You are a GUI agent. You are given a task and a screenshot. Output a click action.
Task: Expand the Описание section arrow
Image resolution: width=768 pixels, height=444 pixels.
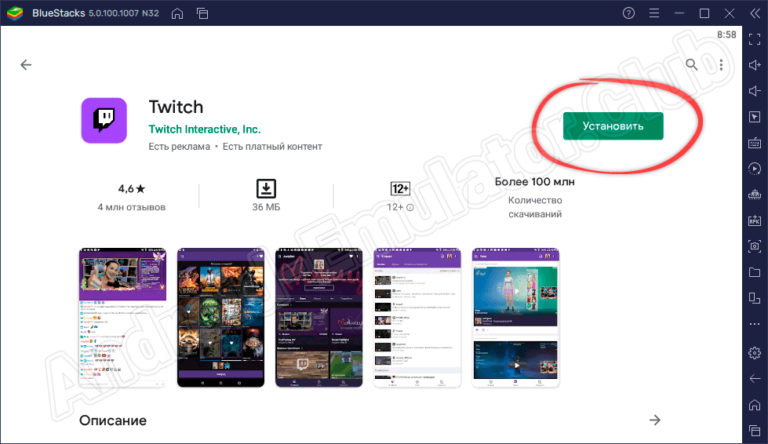[655, 420]
